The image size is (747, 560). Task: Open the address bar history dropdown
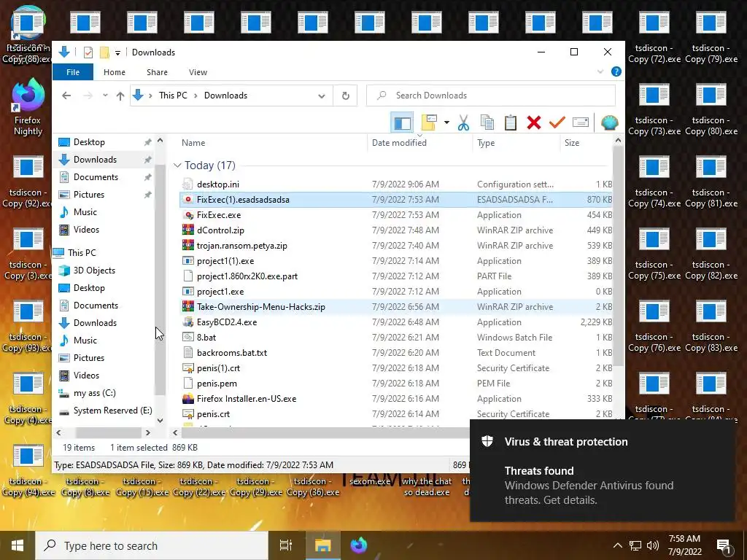(x=322, y=96)
